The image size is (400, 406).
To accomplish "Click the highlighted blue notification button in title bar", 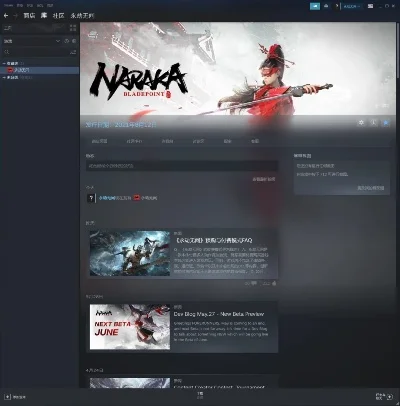I will click(x=315, y=6).
